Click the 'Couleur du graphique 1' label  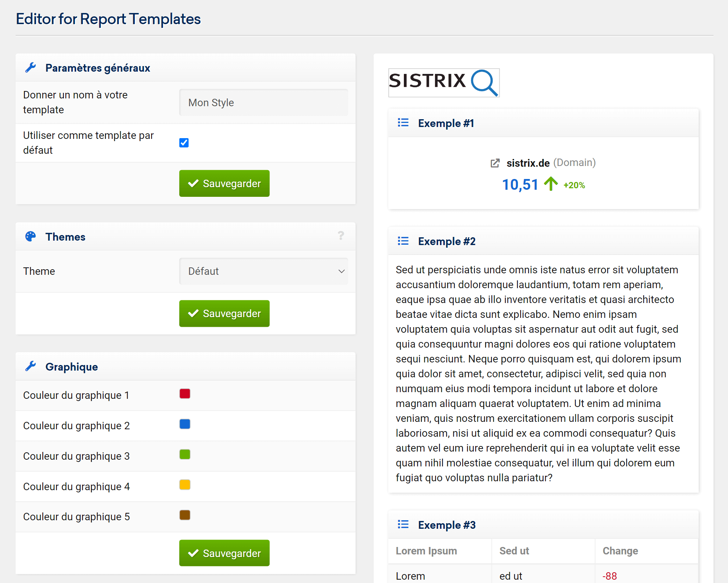[76, 395]
